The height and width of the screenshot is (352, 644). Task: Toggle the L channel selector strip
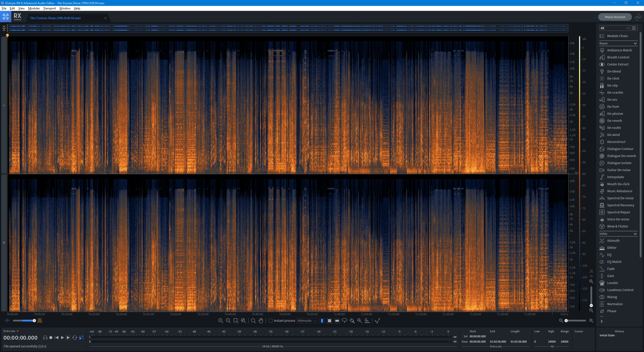click(x=4, y=105)
